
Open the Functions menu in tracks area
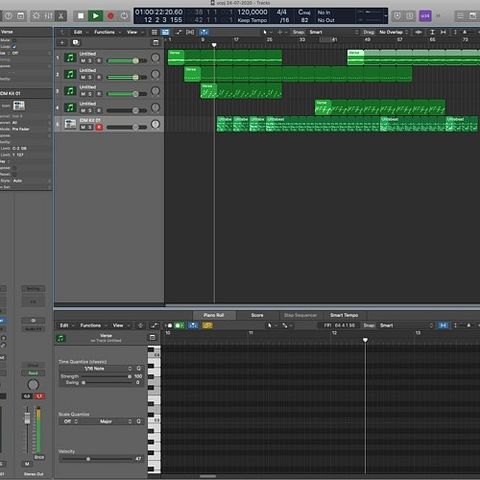(104, 32)
